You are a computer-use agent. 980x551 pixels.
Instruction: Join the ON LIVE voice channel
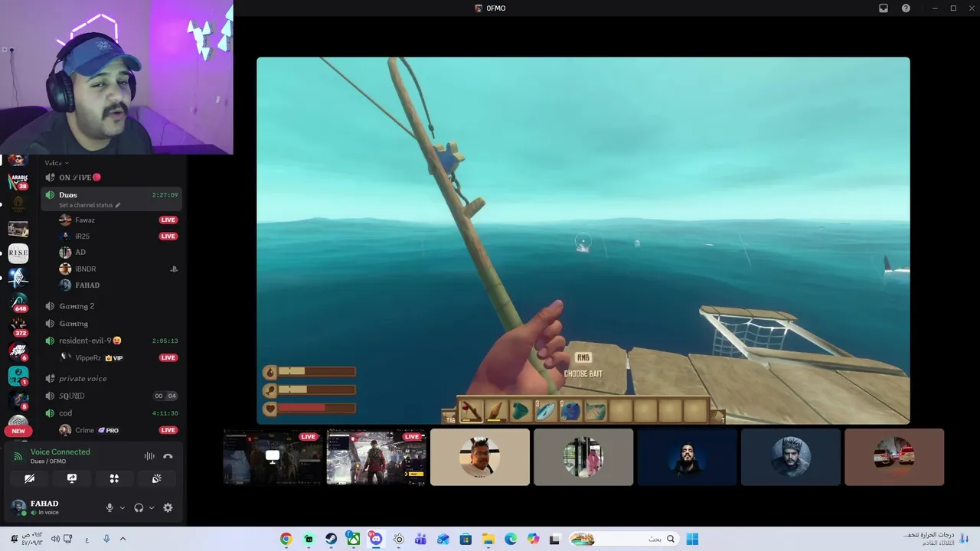(112, 178)
